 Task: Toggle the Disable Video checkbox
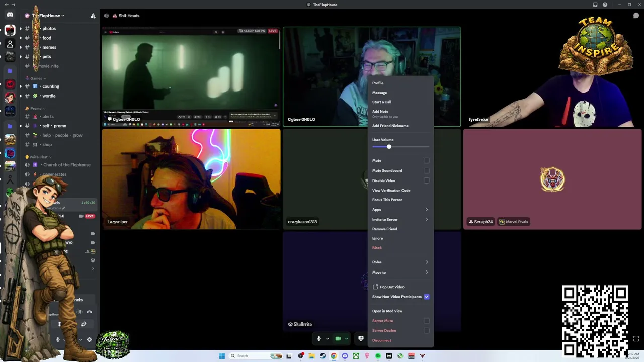427,180
